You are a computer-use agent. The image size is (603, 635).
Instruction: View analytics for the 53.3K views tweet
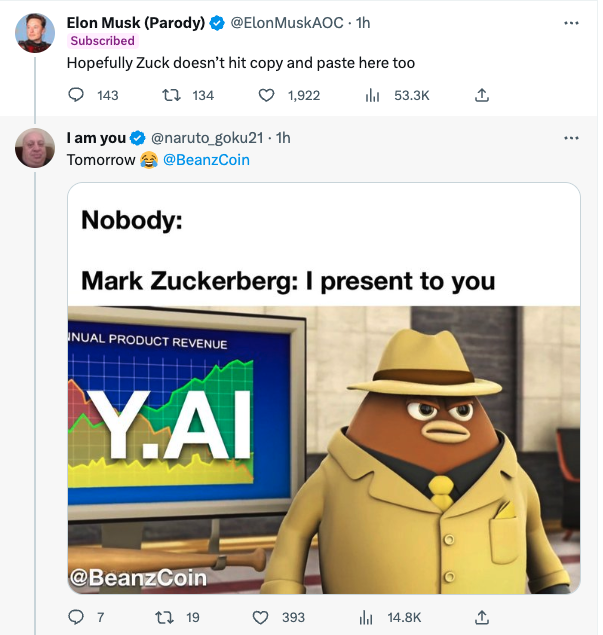pyautogui.click(x=372, y=95)
